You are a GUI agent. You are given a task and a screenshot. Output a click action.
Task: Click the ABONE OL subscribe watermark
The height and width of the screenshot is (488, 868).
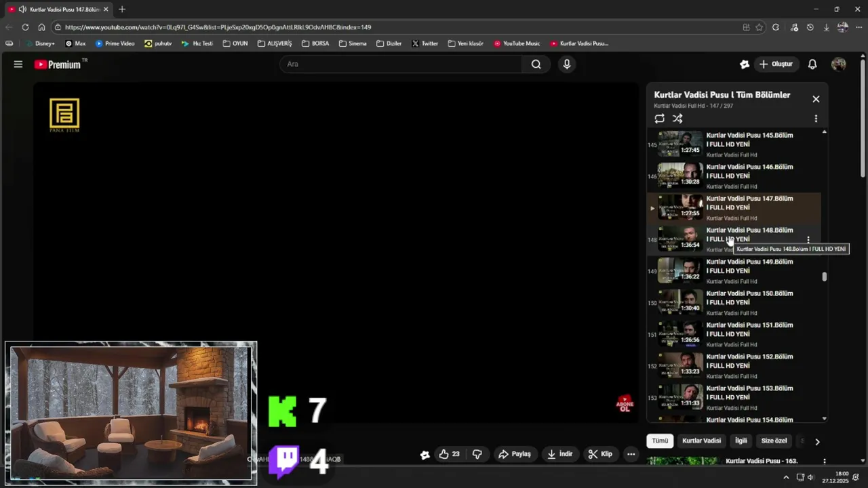625,404
